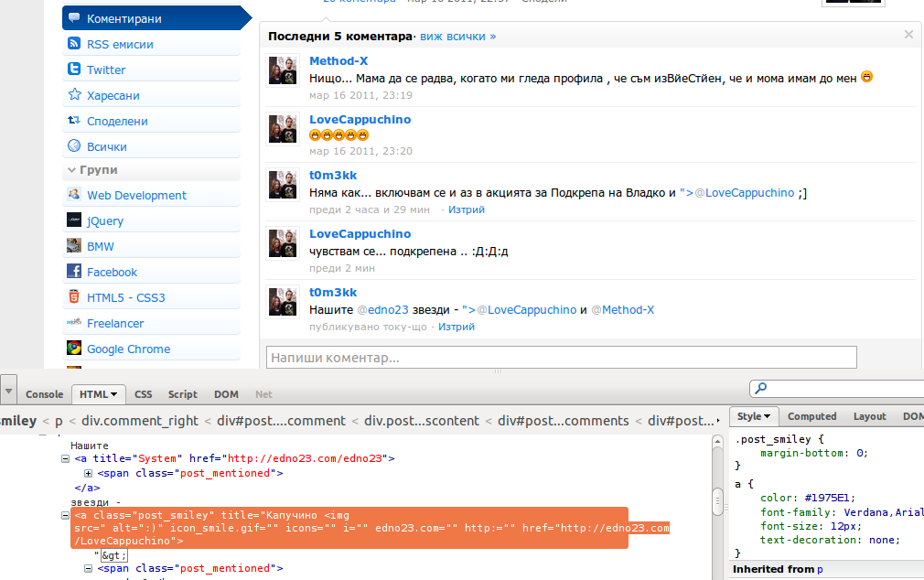Open Web Development group link
Viewport: 924px width, 580px height.
coord(136,195)
